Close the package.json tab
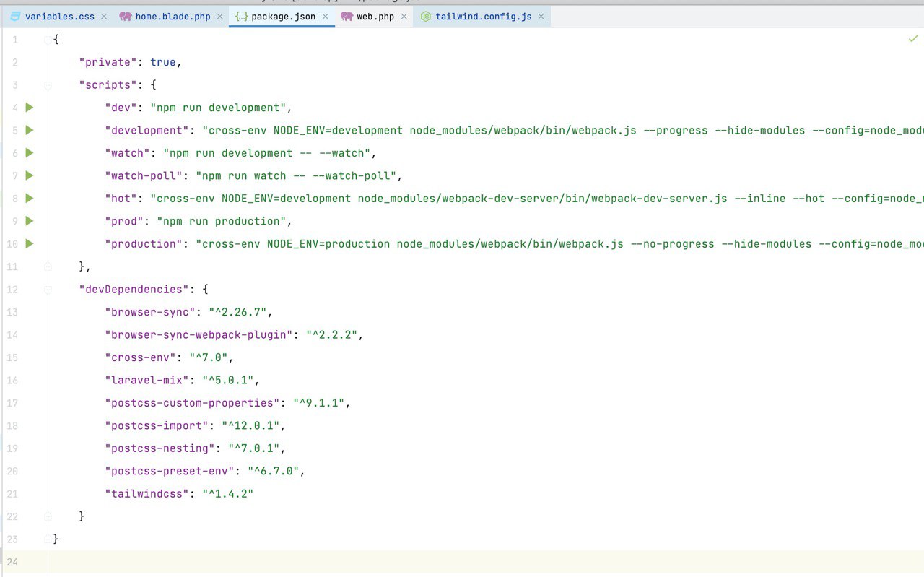This screenshot has height=577, width=924. tap(325, 16)
